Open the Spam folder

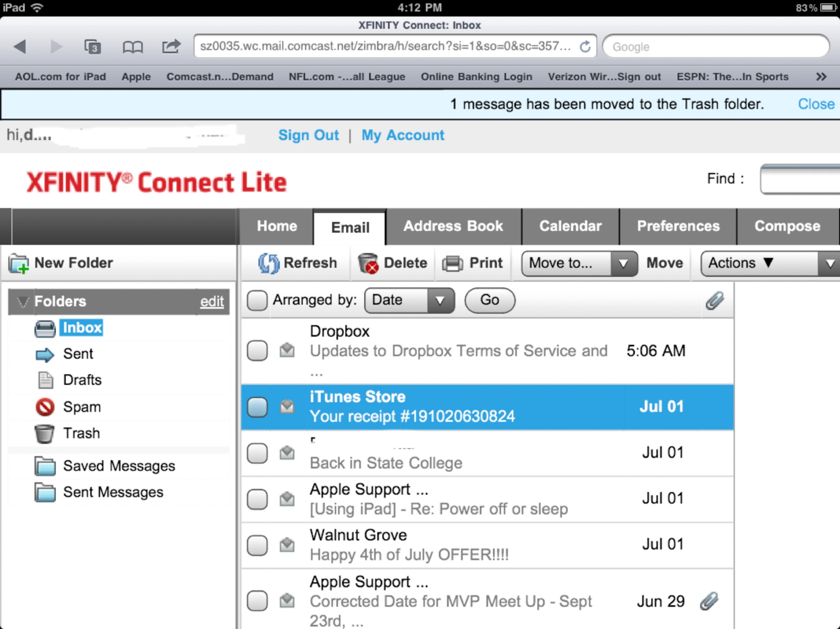click(x=81, y=407)
